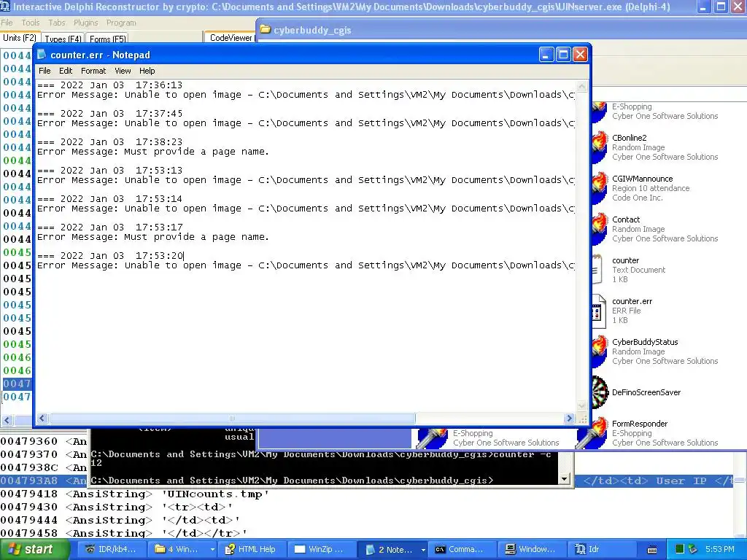Screen dimensions: 747x560
Task: Open IDR Plugins menu
Action: (86, 23)
